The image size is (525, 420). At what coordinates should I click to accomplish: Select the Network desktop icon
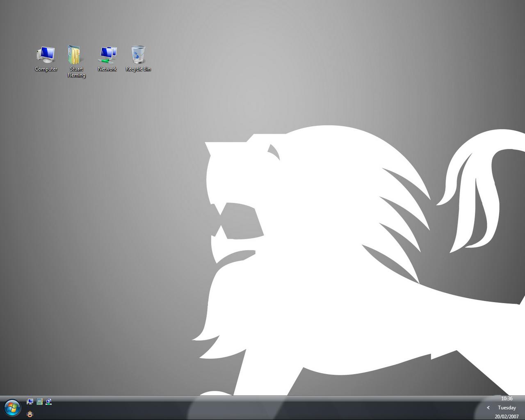point(107,59)
